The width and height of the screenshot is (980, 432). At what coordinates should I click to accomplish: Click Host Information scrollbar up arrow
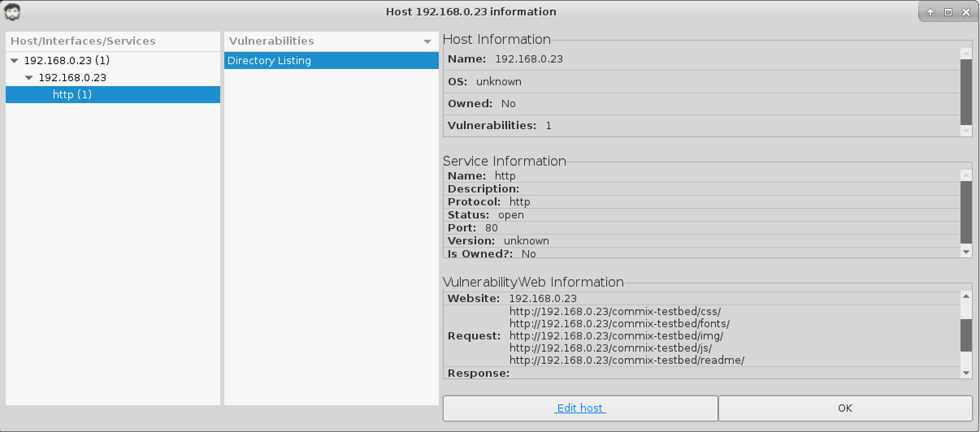(x=966, y=54)
